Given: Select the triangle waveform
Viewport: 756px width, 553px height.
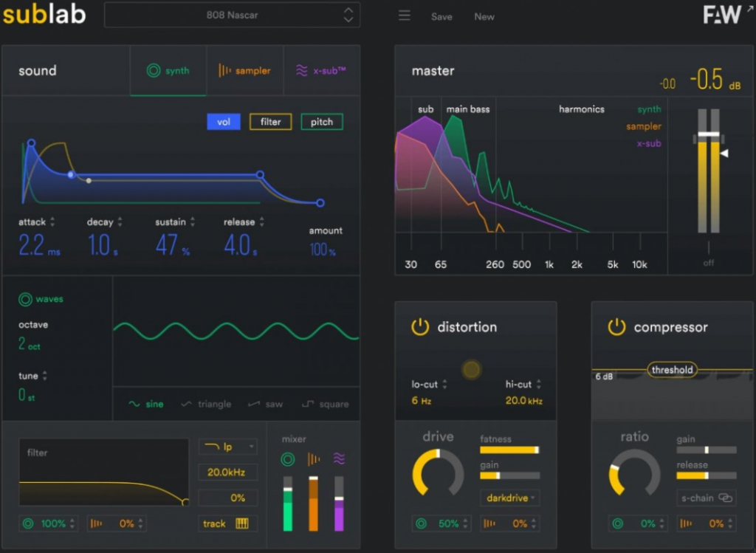Looking at the screenshot, I should 206,404.
